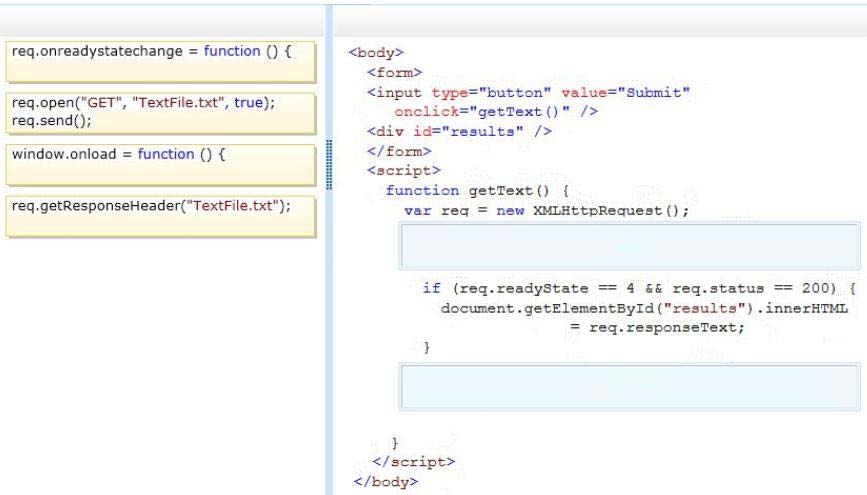This screenshot has width=867, height=495.
Task: Click the opening <form> tag line
Action: pos(394,72)
